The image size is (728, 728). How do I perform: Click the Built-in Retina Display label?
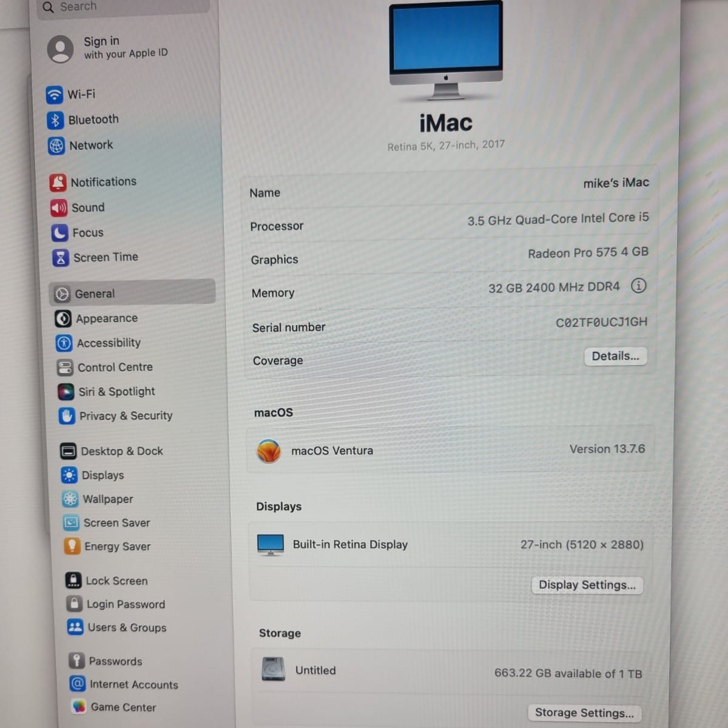(350, 544)
